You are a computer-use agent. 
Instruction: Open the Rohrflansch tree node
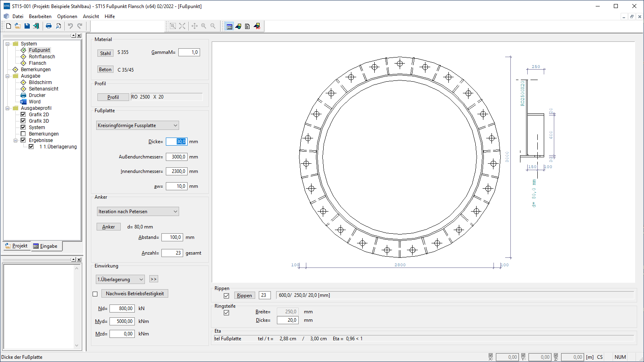pyautogui.click(x=42, y=57)
